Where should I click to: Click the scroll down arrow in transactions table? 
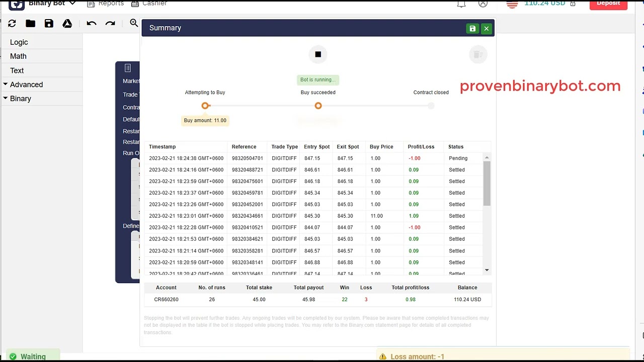[x=487, y=270]
